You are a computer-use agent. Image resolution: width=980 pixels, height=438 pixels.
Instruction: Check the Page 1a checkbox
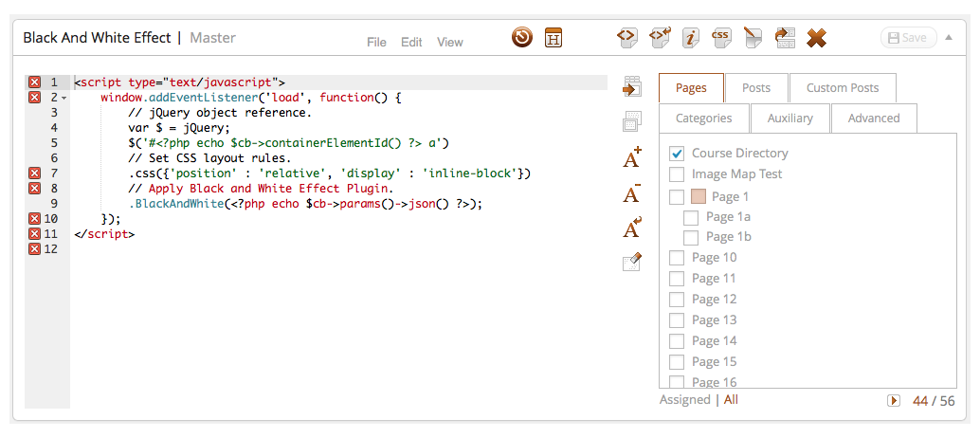point(691,217)
